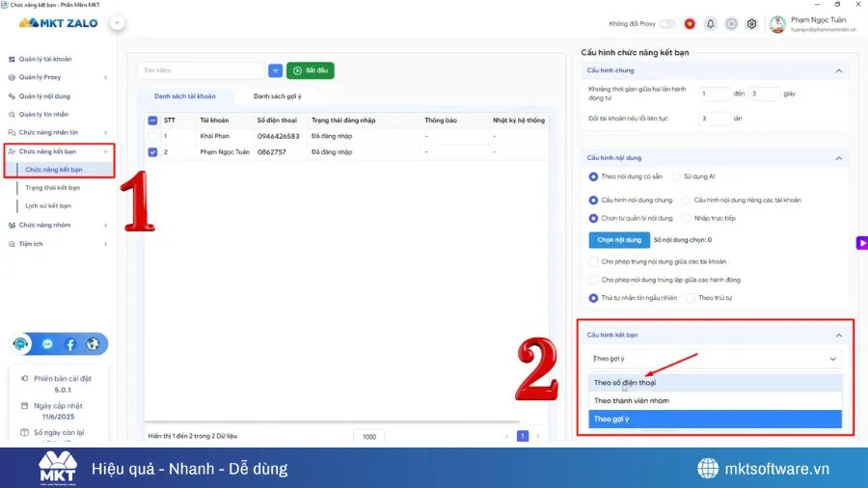The image size is (868, 488).
Task: Click the Chức năng nhắn tin sidebar icon
Action: (12, 133)
